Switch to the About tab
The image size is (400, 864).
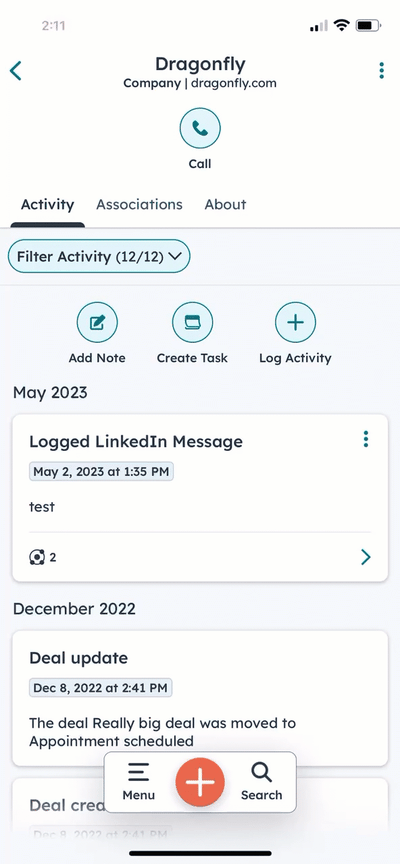coord(225,204)
